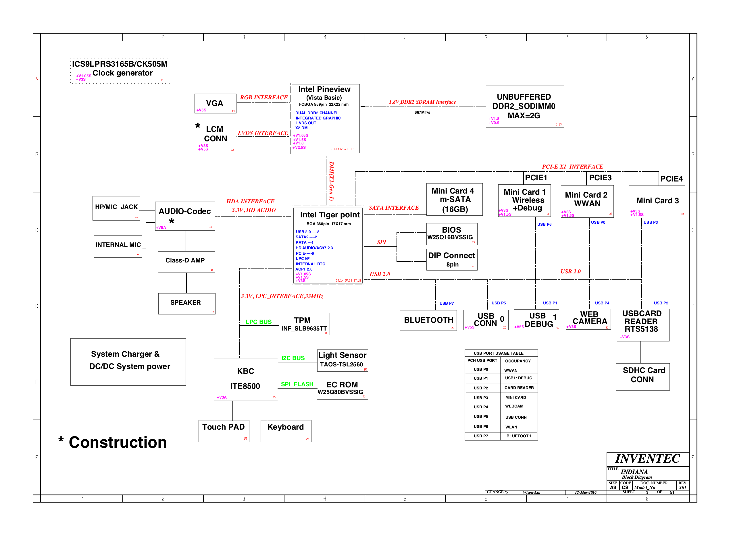This screenshot has height=535, width=756.
Task: Click the 667MT/s label
Action: [422, 112]
